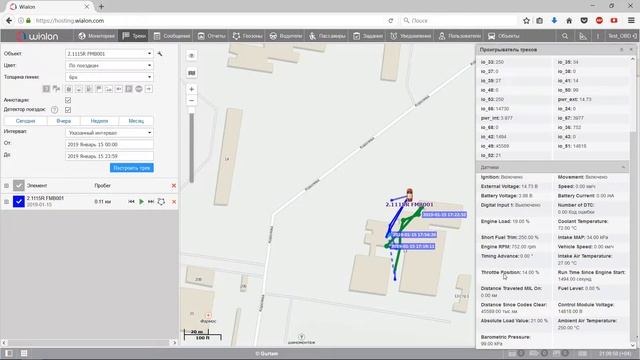
Task: Select the Неделя interval
Action: click(99, 121)
